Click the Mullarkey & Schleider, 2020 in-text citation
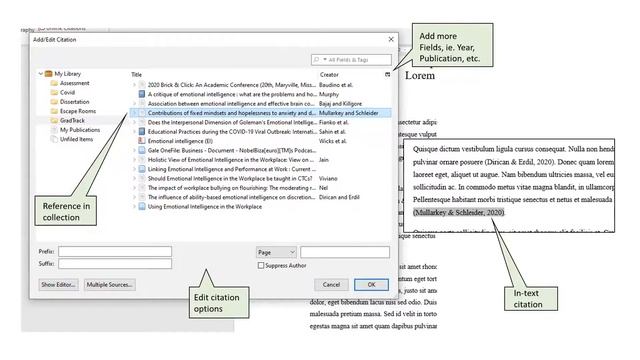 pos(459,213)
